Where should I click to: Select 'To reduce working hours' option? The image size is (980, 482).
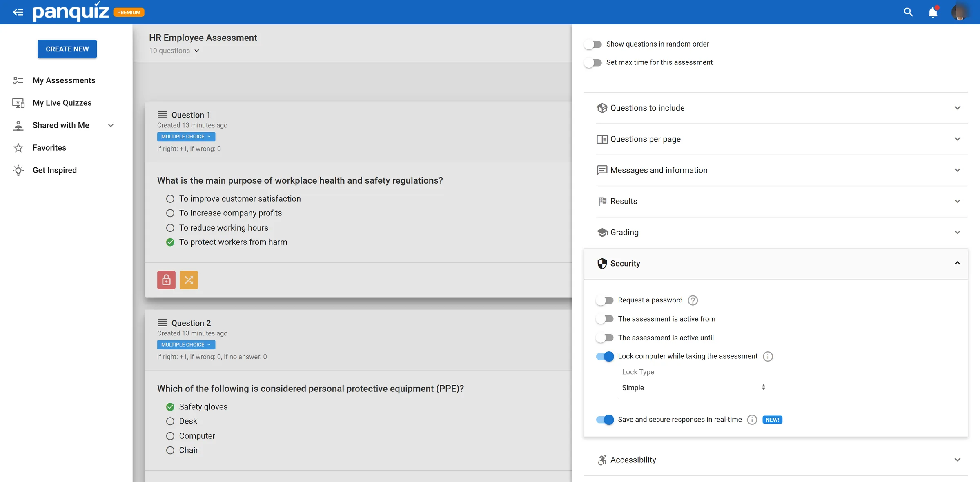click(170, 228)
